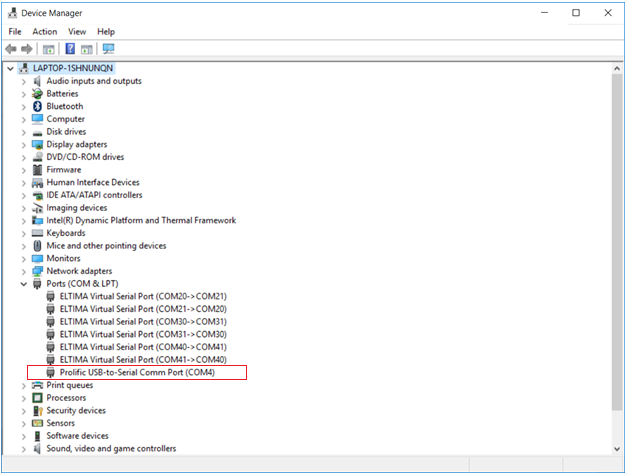The image size is (627, 475).
Task: Click the Bluetooth device category icon
Action: point(38,106)
